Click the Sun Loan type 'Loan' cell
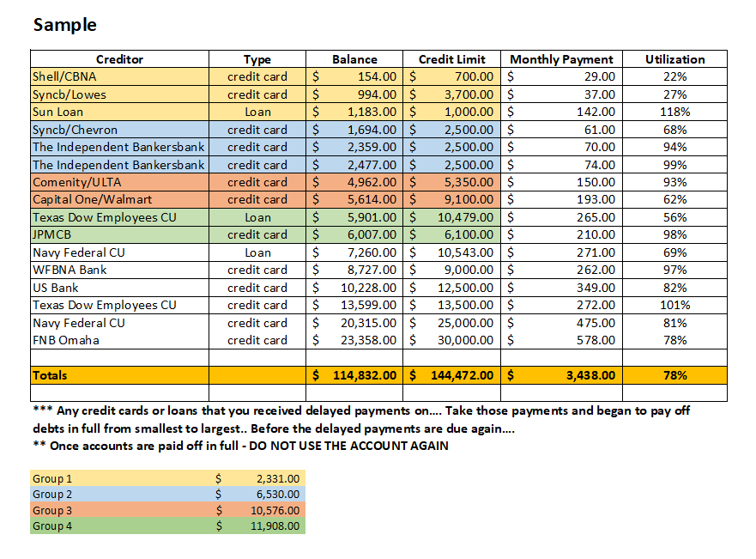756x559 pixels. click(257, 112)
